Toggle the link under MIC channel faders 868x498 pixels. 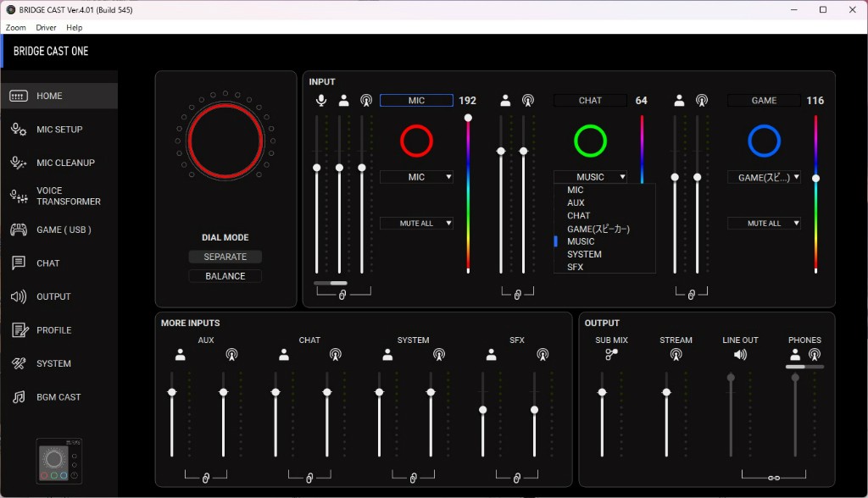click(342, 294)
